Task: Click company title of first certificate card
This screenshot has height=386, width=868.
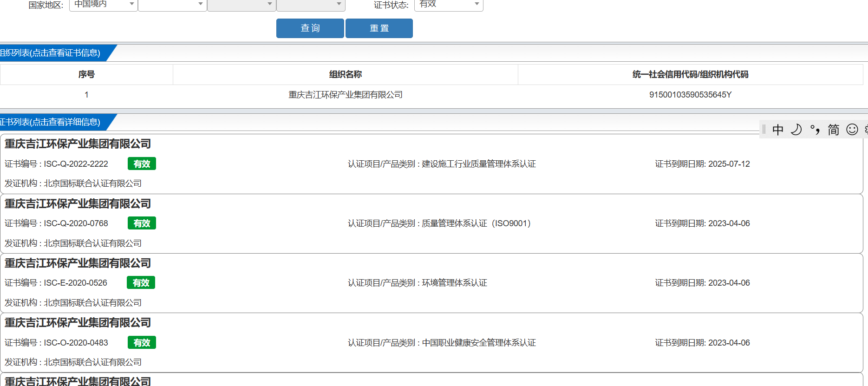Action: pos(78,144)
